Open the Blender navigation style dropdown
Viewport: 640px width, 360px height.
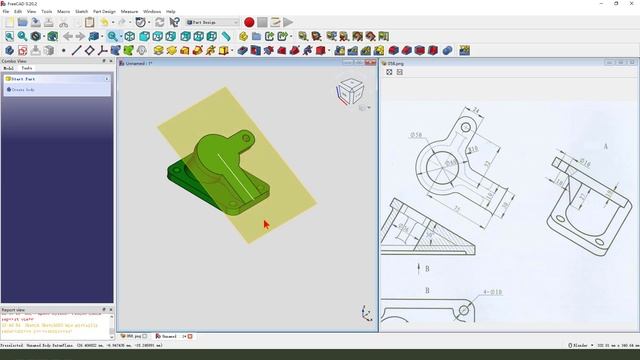click(x=581, y=345)
